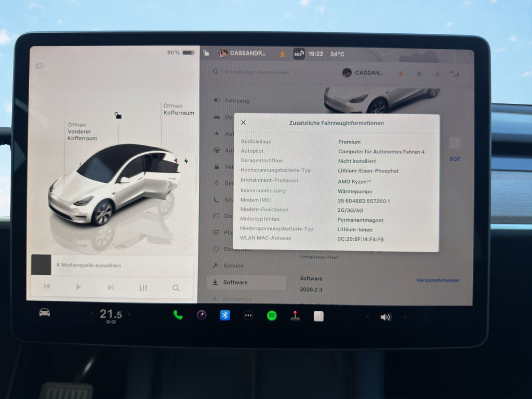Tap Öffnen Kofferraum to open the trunk
This screenshot has height=399, width=532.
pos(179,109)
